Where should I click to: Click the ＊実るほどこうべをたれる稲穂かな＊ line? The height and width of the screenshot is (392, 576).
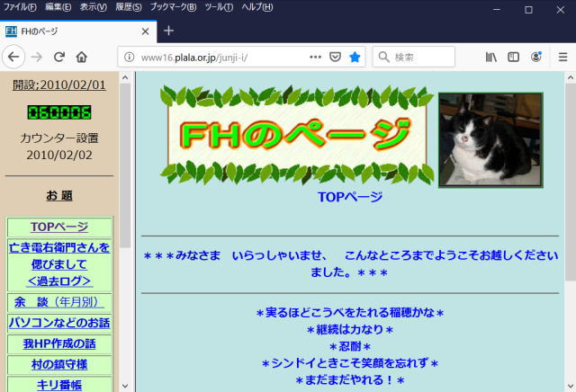tap(350, 313)
